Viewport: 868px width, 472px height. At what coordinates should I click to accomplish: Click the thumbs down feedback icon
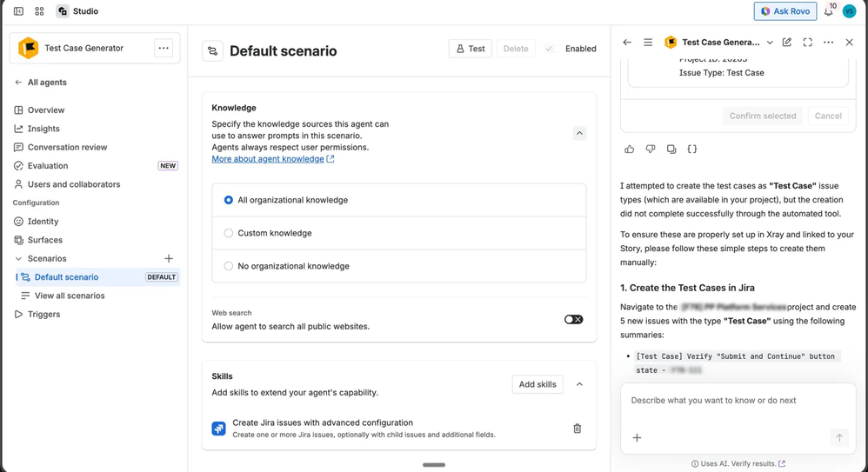tap(651, 150)
